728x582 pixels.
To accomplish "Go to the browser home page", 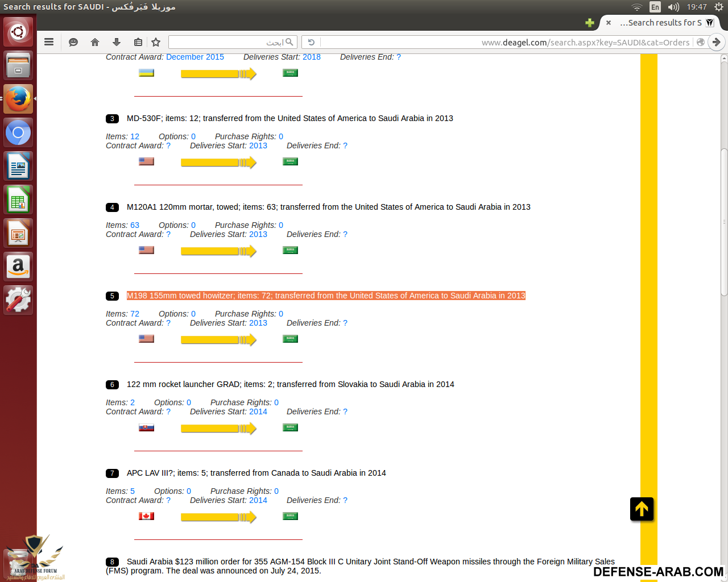I will point(95,42).
